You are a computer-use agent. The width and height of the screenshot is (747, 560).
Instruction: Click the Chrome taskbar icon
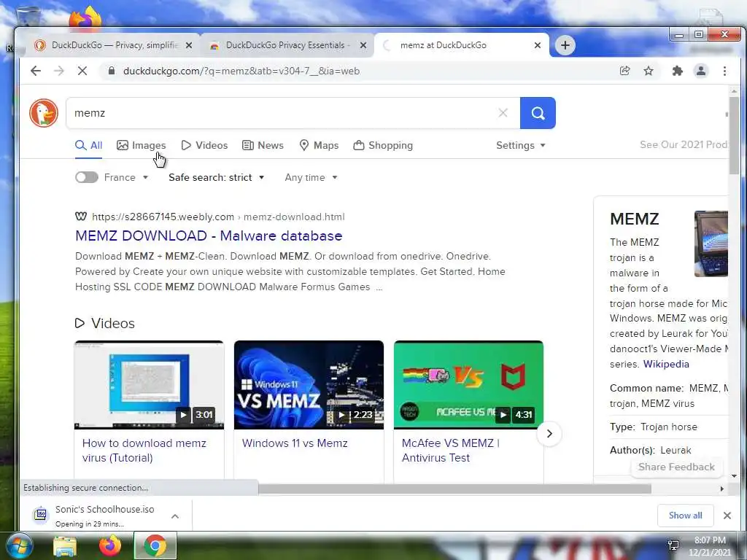155,545
